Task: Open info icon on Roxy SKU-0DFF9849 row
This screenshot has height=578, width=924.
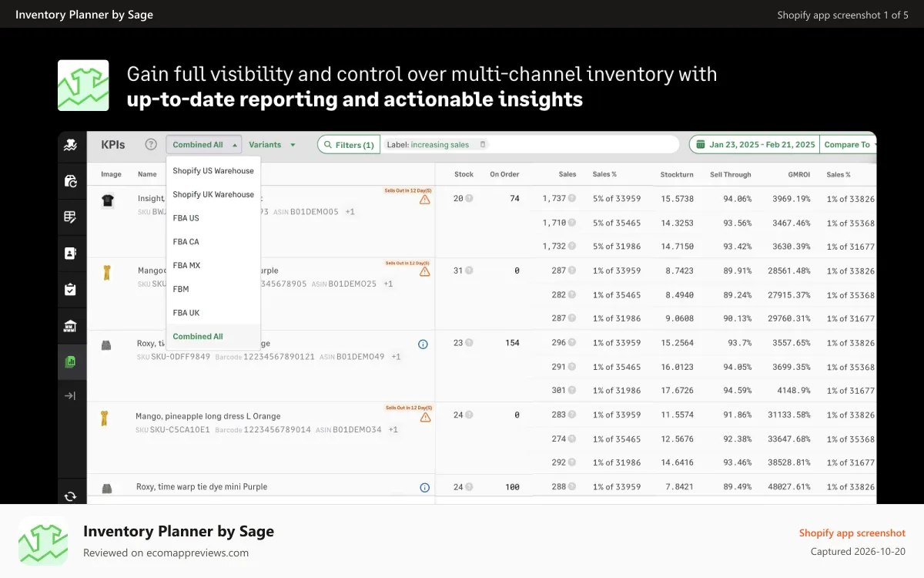Action: (x=423, y=344)
